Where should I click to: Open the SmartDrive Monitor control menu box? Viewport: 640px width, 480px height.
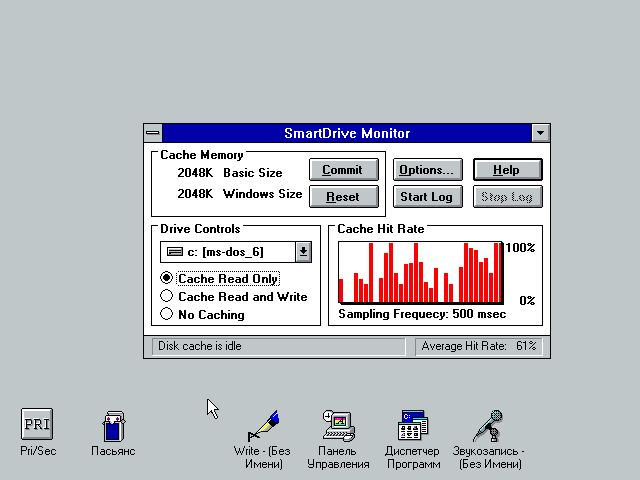pyautogui.click(x=153, y=133)
